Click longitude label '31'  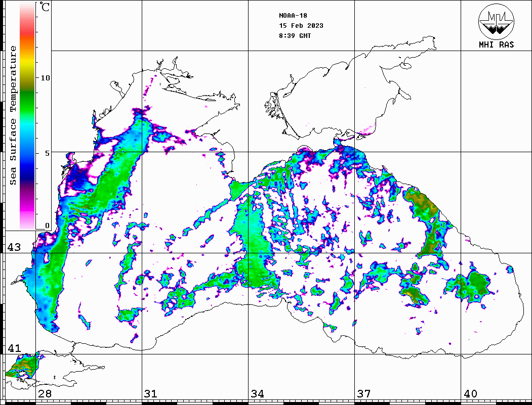click(x=151, y=393)
